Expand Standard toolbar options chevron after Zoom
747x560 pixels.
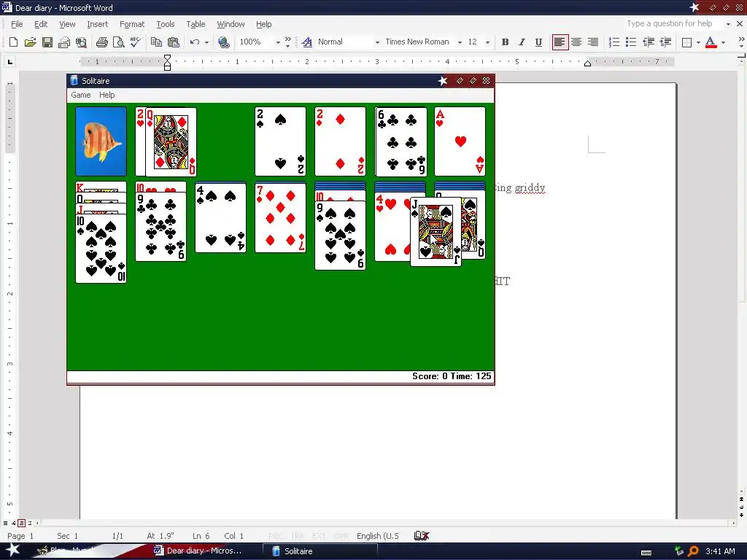tap(287, 42)
